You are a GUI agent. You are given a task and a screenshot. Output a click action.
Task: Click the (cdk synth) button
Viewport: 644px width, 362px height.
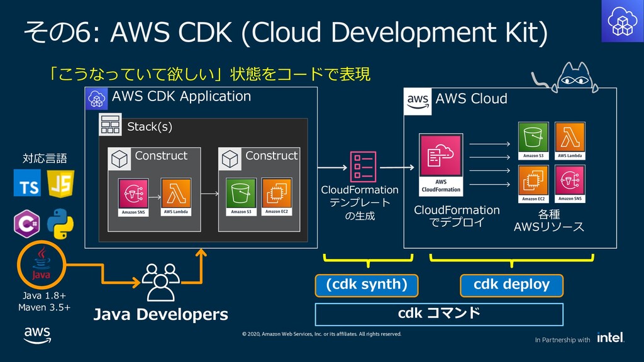[367, 285]
